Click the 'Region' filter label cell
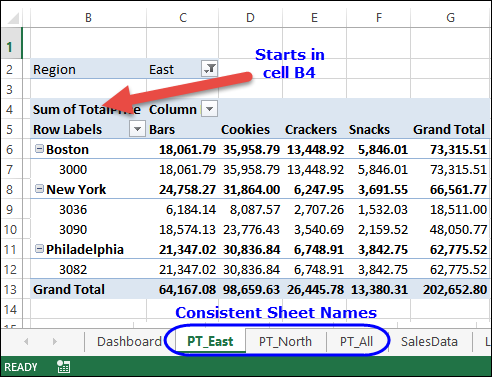The width and height of the screenshot is (492, 377). tap(88, 69)
